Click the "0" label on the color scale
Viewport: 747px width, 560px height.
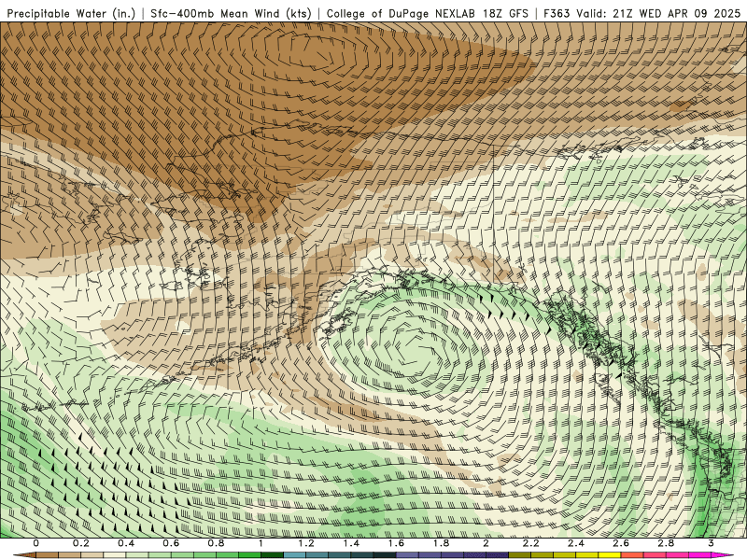(x=36, y=543)
